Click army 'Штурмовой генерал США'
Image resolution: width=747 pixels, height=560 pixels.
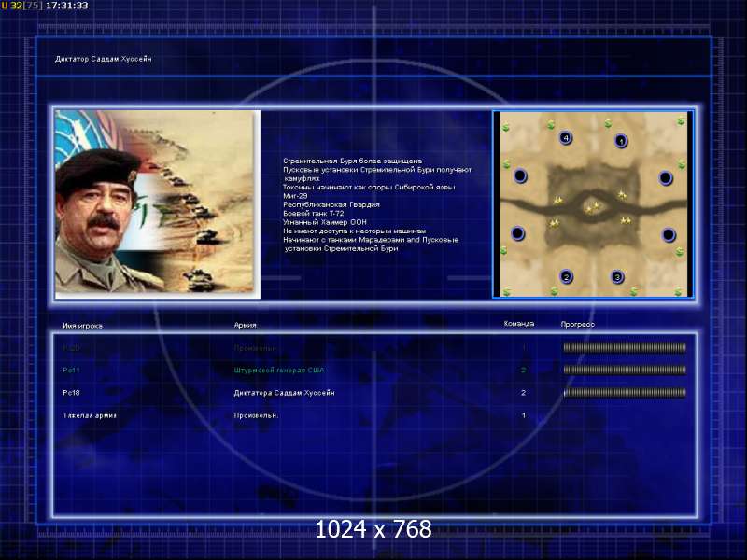(278, 370)
